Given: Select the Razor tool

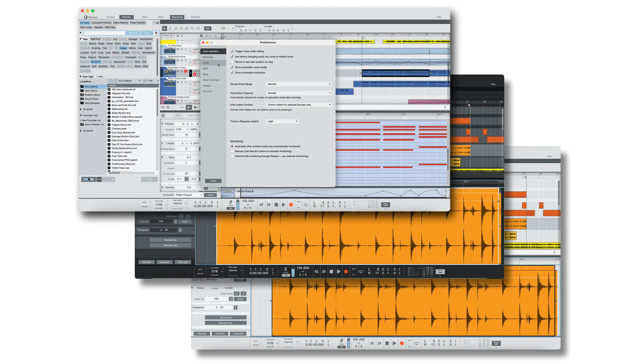Looking at the screenshot, I should point(181,28).
